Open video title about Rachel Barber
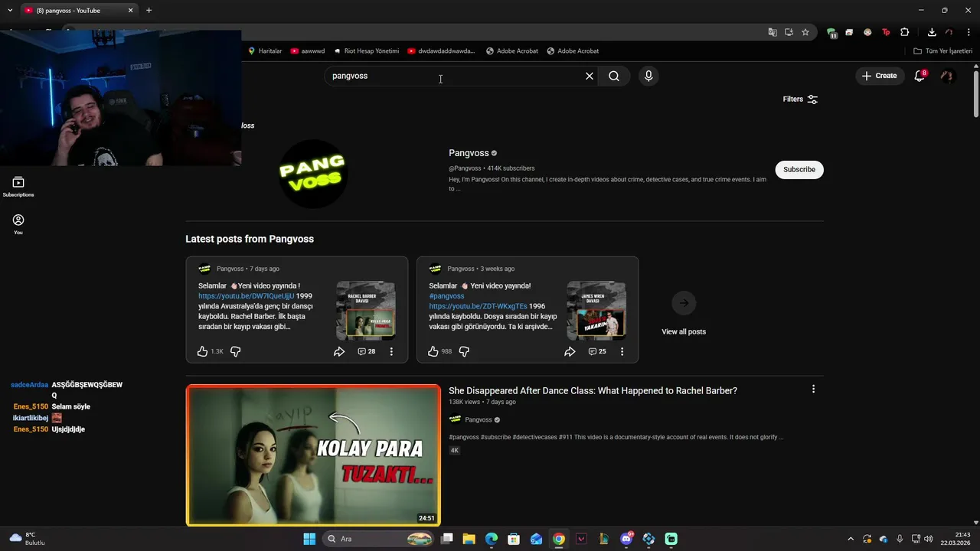The height and width of the screenshot is (551, 980). pyautogui.click(x=593, y=390)
